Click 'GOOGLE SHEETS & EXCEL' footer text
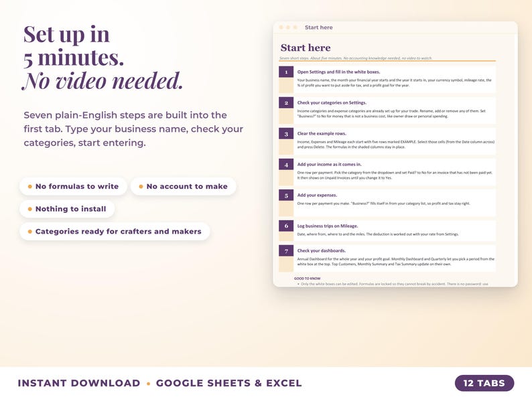Viewport: 532px width, 399px height. [x=228, y=383]
